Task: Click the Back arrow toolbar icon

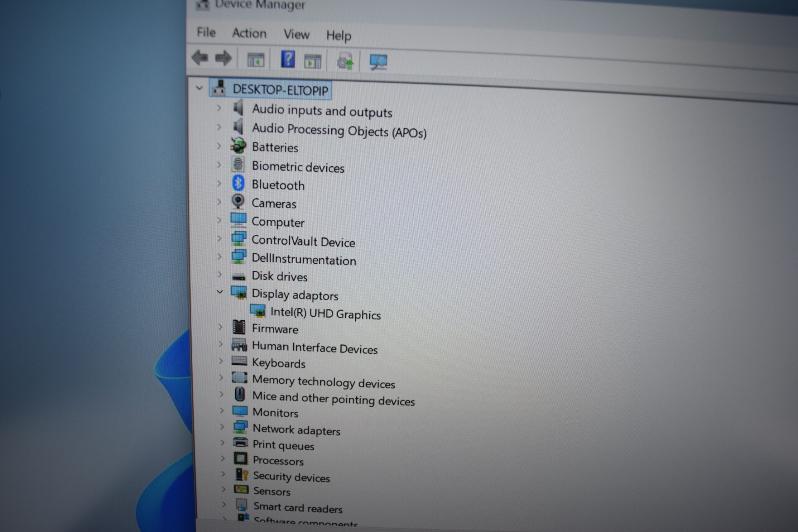Action: pyautogui.click(x=200, y=58)
